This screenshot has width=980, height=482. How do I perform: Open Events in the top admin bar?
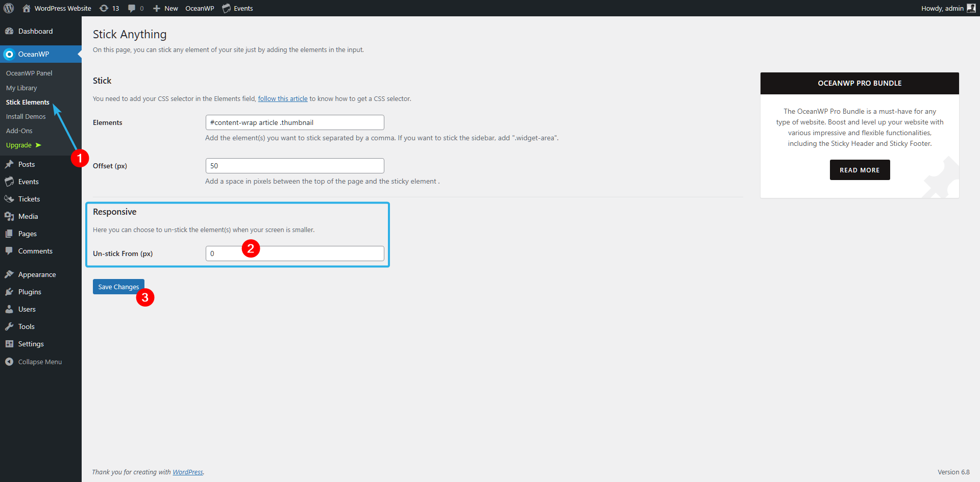[243, 8]
